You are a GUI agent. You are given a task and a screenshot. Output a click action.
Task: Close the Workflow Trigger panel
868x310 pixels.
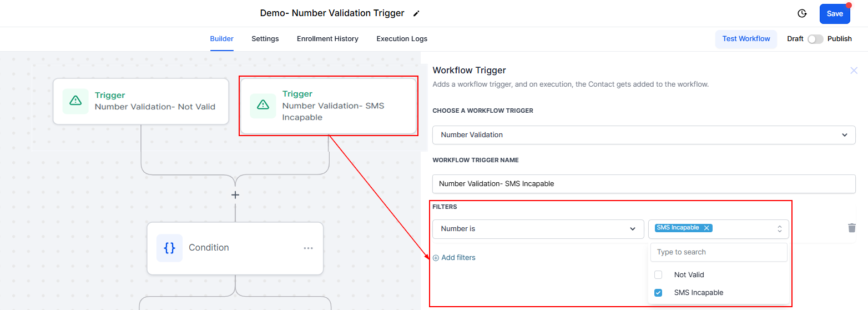click(854, 71)
